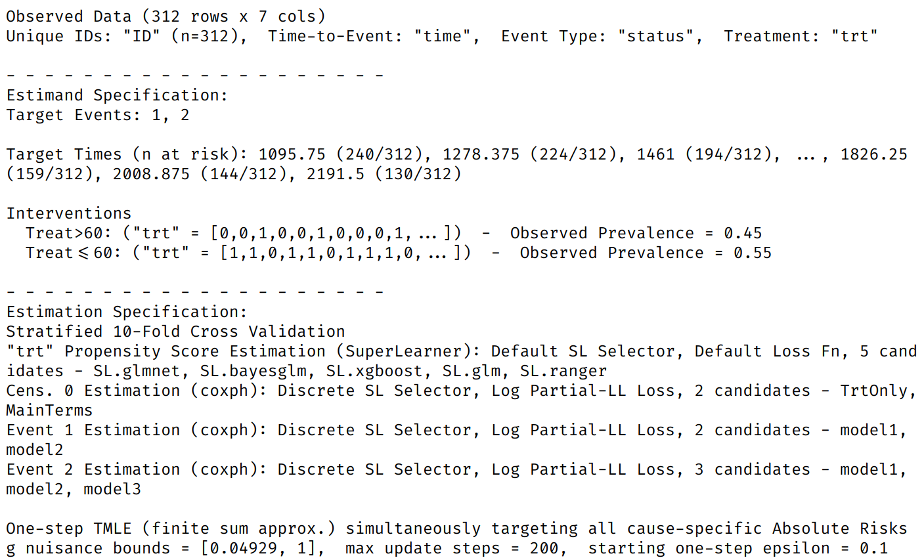Viewport: 924px width, 560px height.
Task: Click the "Event Type" label
Action: [553, 36]
